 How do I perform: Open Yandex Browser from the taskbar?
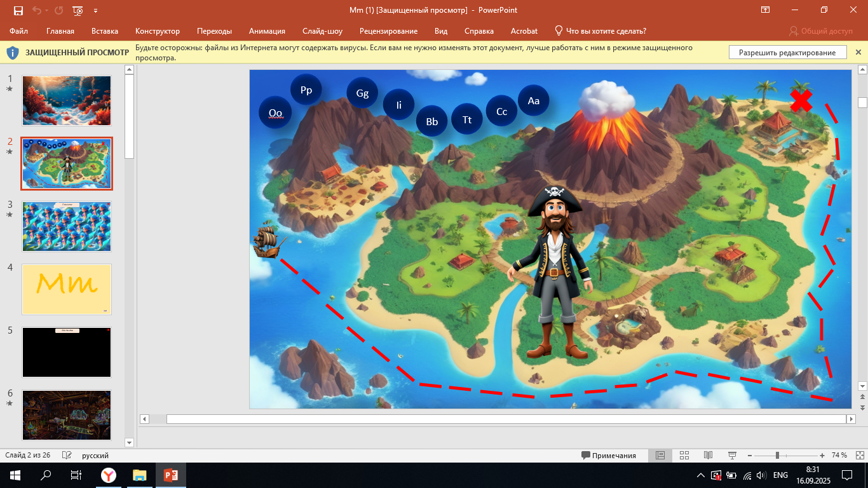tap(109, 475)
